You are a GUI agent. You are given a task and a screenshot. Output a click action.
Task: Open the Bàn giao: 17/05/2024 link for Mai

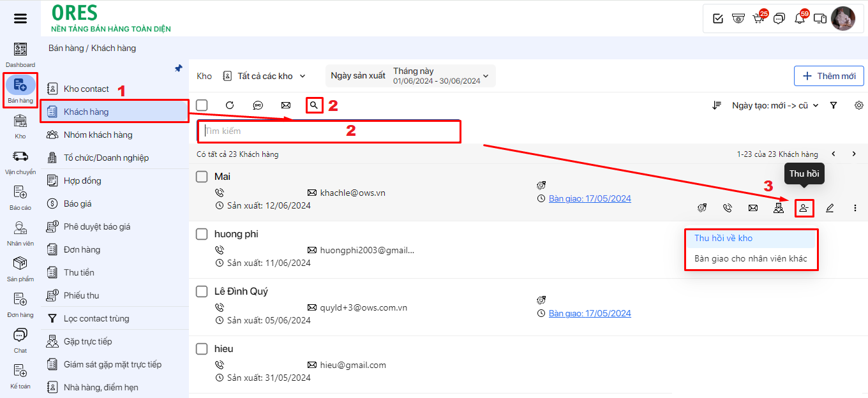(x=590, y=198)
